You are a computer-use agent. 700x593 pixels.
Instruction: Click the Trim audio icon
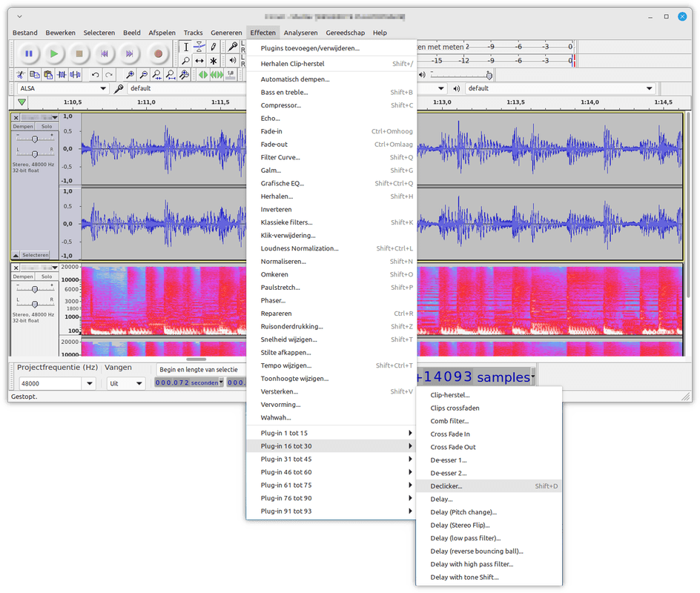click(x=62, y=75)
